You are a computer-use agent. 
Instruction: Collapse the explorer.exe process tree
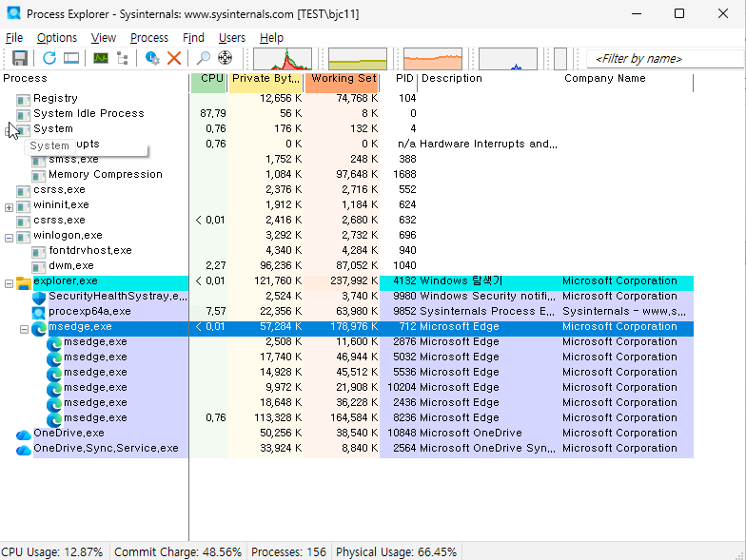(x=9, y=281)
